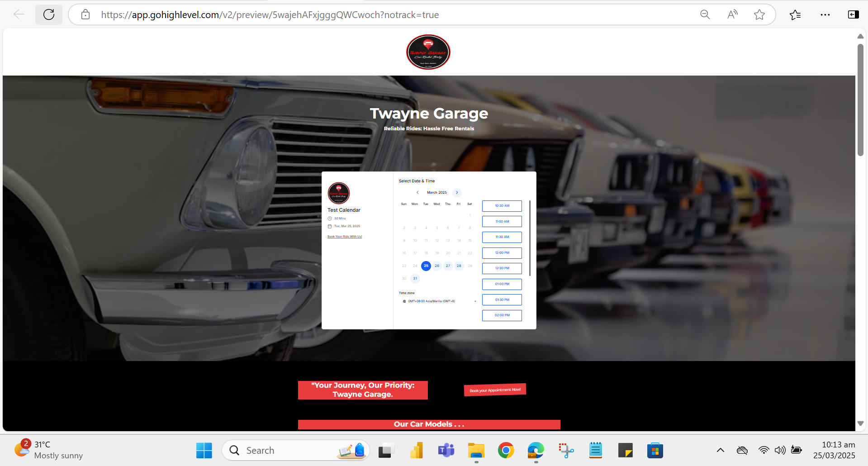Image resolution: width=868 pixels, height=466 pixels.
Task: Click the Twayne Garage heading text
Action: pos(429,114)
